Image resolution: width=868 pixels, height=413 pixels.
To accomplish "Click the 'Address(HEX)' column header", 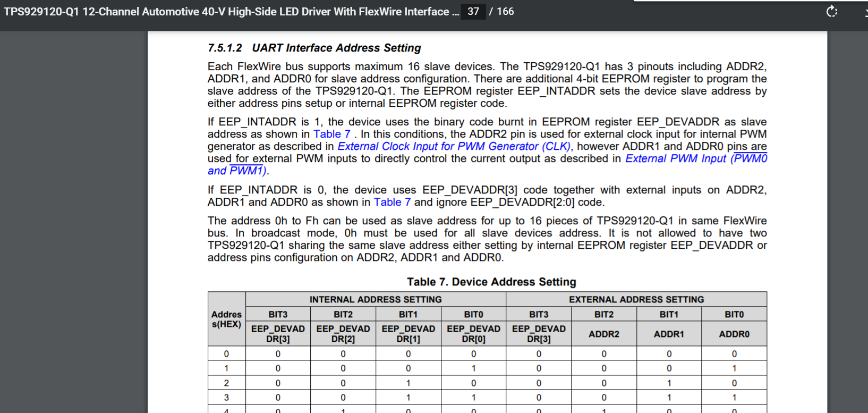I will point(227,319).
